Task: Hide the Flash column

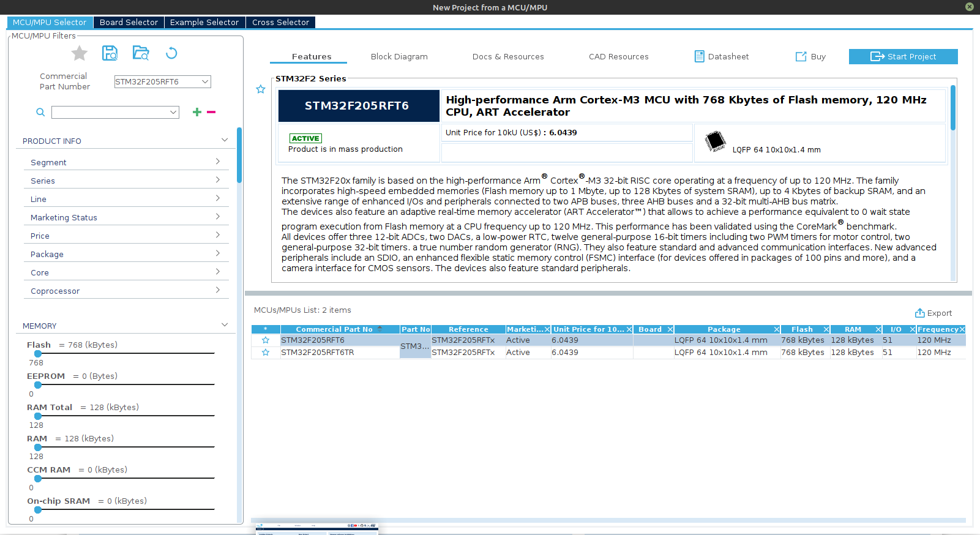Action: tap(826, 329)
